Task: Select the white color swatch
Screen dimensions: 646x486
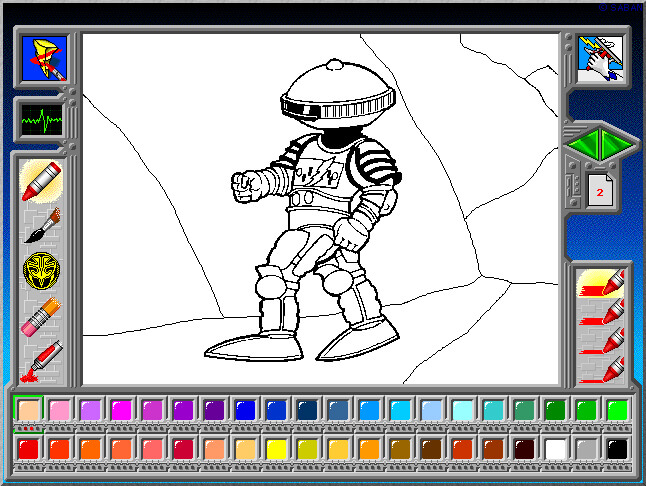Action: pyautogui.click(x=555, y=449)
